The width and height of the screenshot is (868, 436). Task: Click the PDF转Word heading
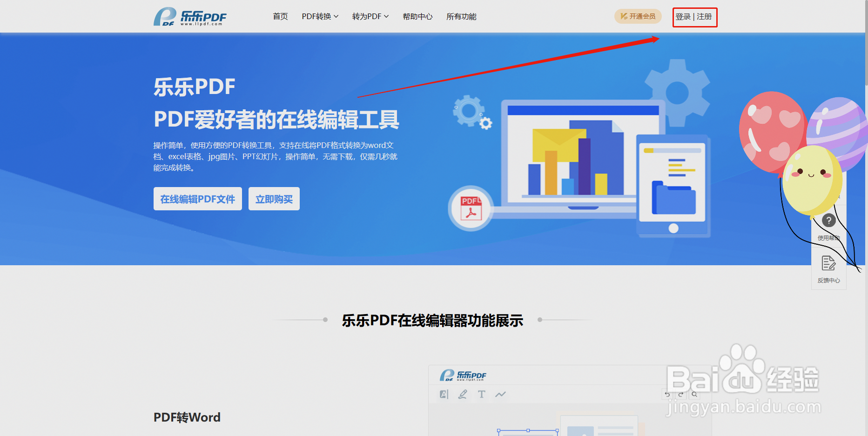coord(187,417)
